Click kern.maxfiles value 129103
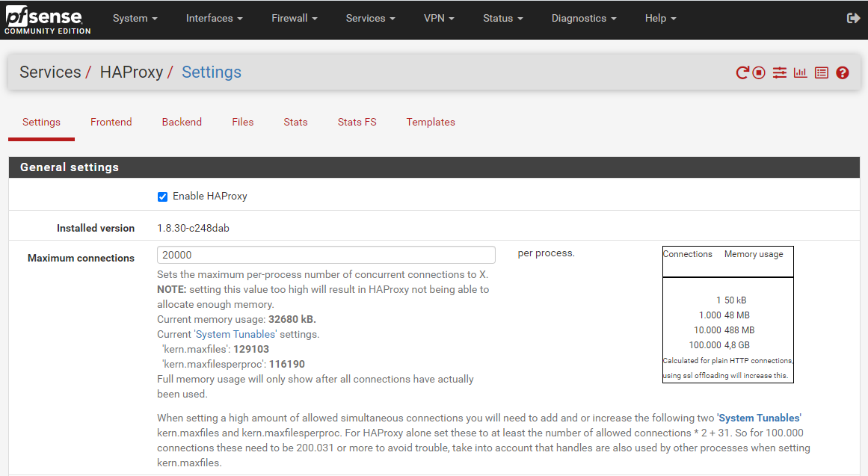The image size is (868, 476). (251, 349)
